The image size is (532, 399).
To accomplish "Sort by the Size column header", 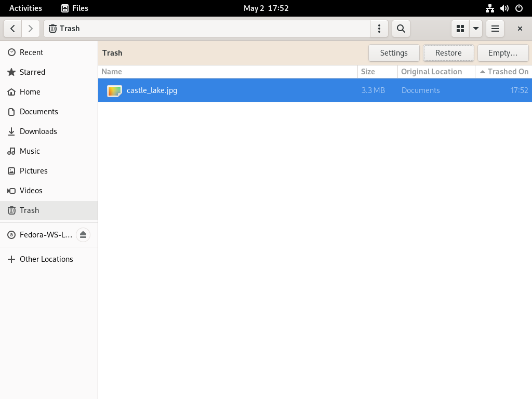I will coord(378,72).
